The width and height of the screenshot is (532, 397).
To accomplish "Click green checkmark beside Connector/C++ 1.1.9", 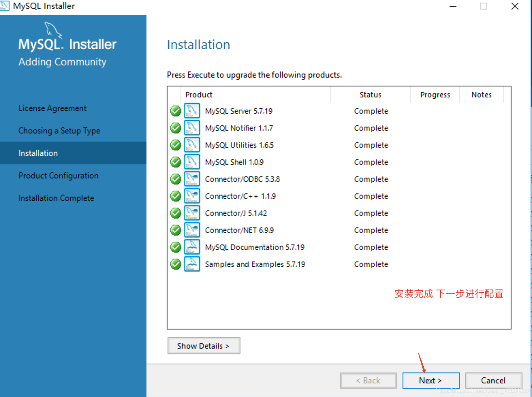I will 176,196.
